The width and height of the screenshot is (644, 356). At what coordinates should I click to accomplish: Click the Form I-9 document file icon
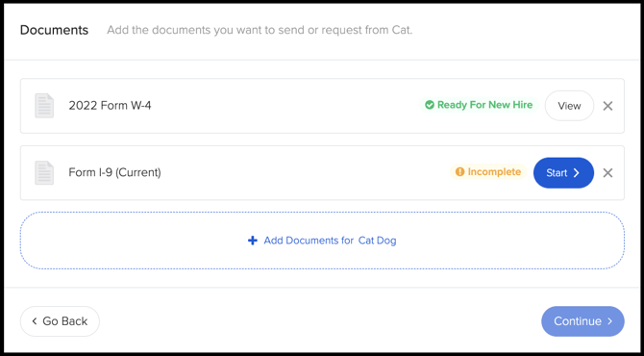pyautogui.click(x=44, y=172)
